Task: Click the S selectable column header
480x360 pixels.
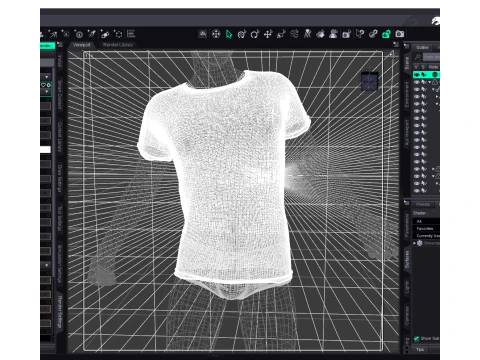Action: pyautogui.click(x=423, y=67)
